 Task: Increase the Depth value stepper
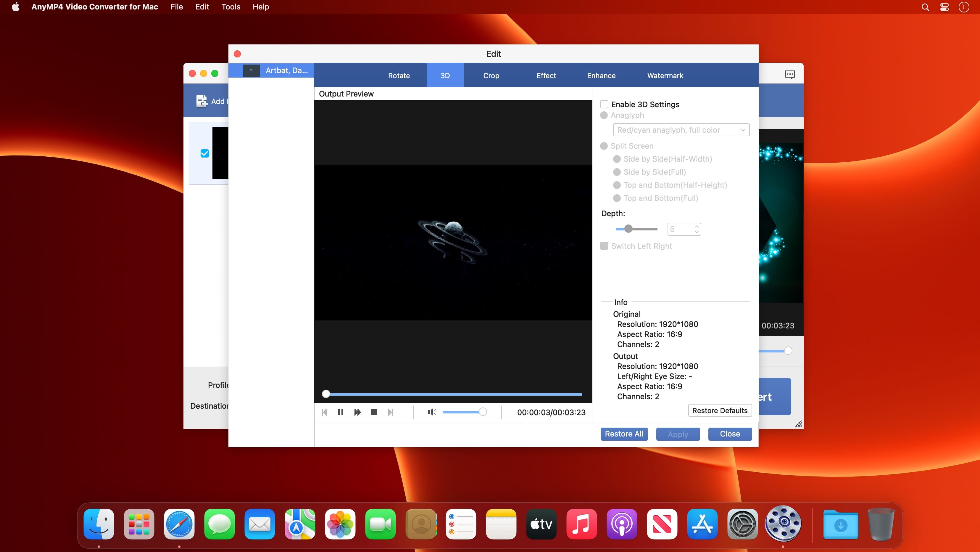[697, 226]
